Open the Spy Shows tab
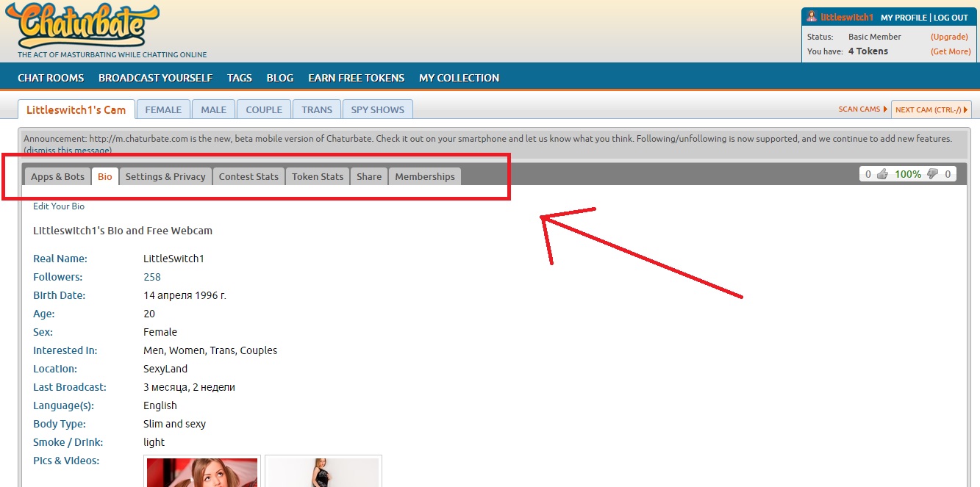The width and height of the screenshot is (980, 487). pyautogui.click(x=378, y=109)
